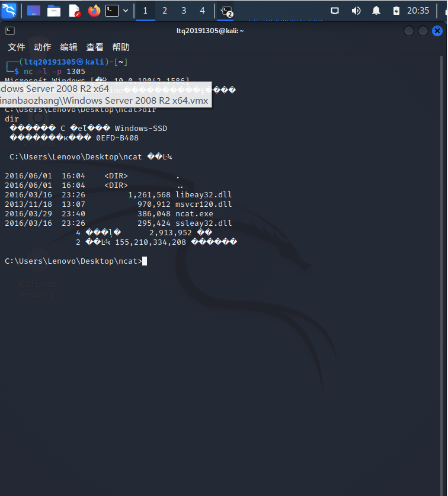Close the ltq20191305@kali terminal window
Viewport: 448px width, 496px height.
click(x=437, y=31)
